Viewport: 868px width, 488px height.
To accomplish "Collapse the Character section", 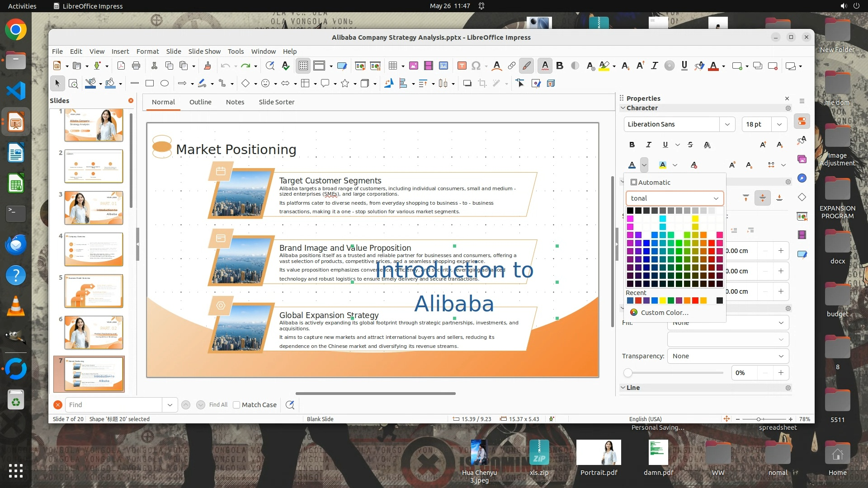I will [623, 108].
